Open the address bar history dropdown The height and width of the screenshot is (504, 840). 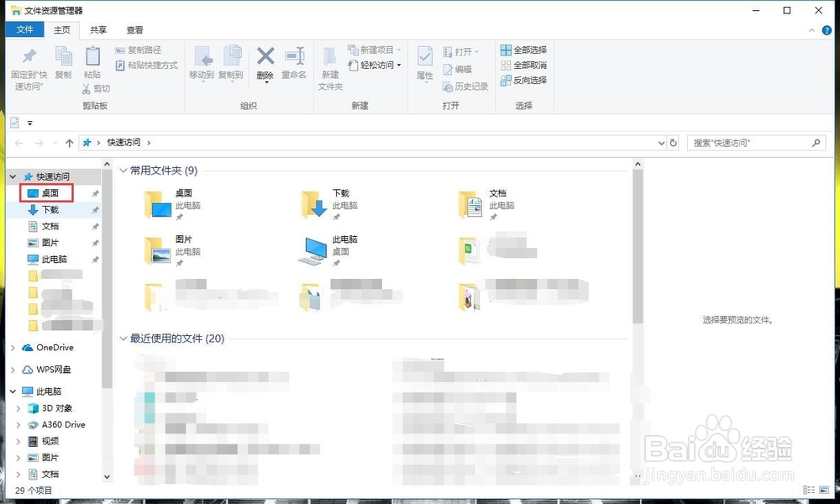661,143
